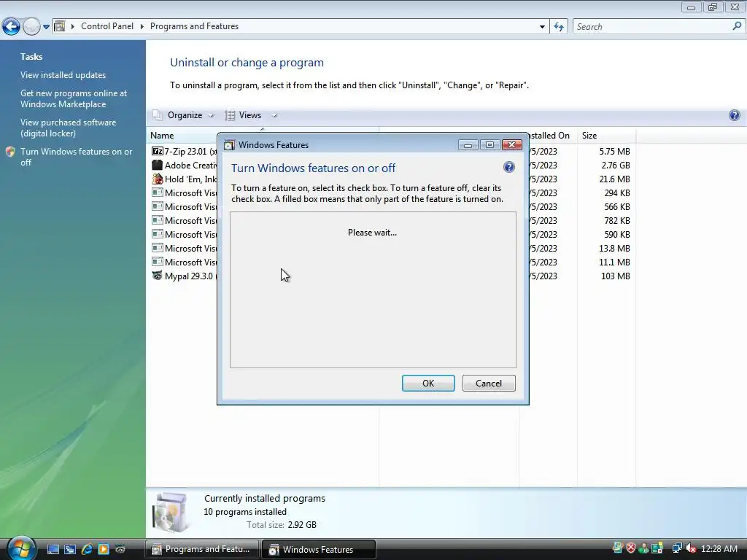Open the Views toolbar button
The width and height of the screenshot is (747, 560).
click(x=244, y=115)
